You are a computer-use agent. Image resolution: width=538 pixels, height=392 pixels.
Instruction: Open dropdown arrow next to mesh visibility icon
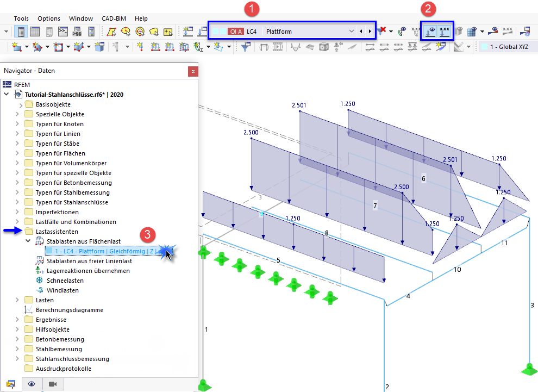pyautogui.click(x=482, y=32)
